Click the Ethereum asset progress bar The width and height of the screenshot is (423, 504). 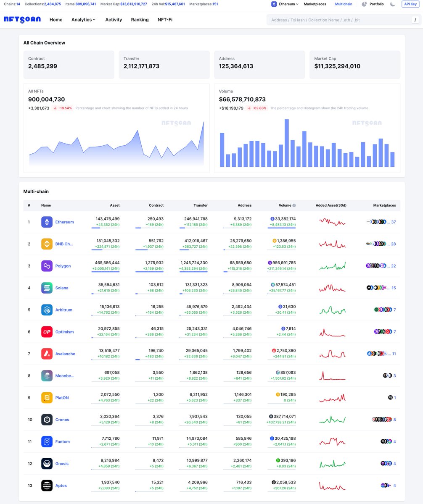point(105,228)
